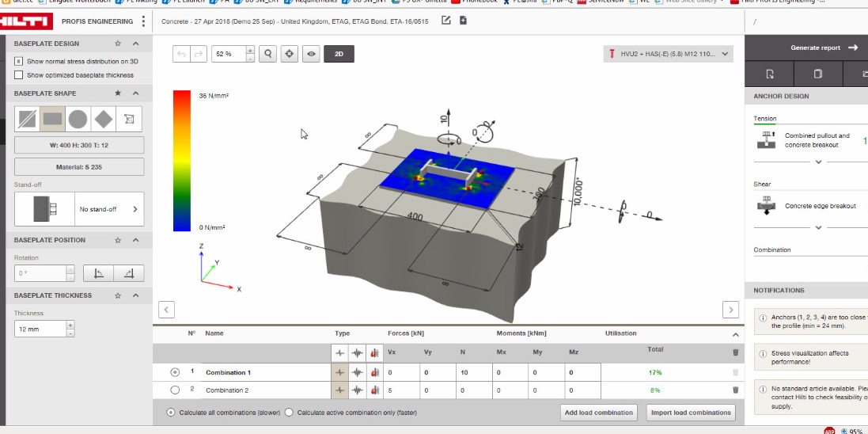Click the undo arrow in view toolbar

click(x=181, y=54)
